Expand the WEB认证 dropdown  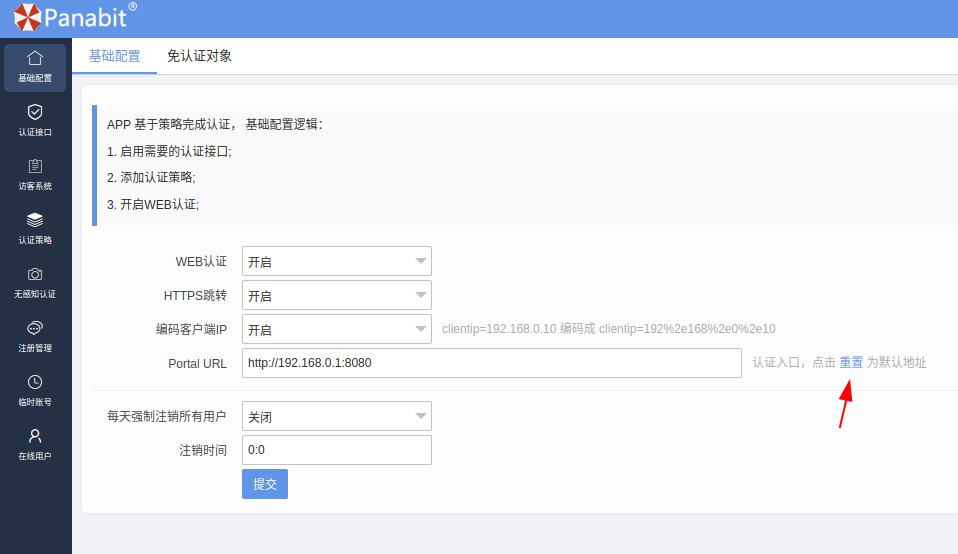tap(336, 262)
